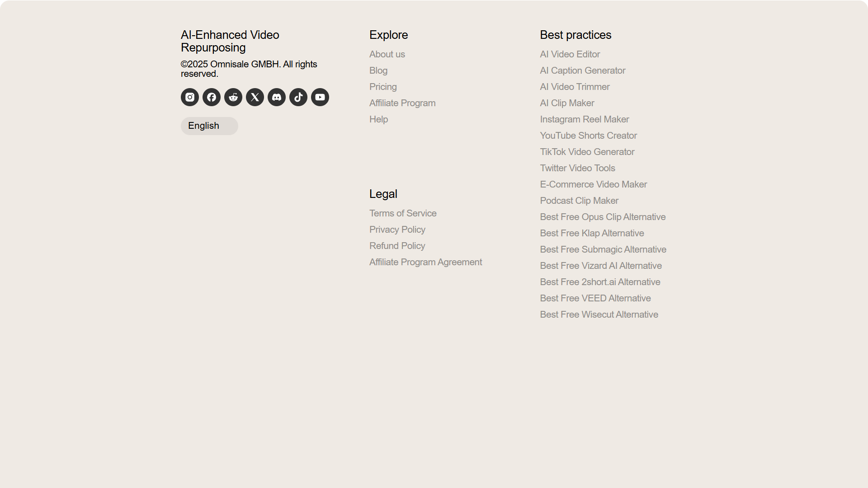Open Best Free Vizard AI Alternative
Screen dimensions: 868x488
[x=601, y=266]
